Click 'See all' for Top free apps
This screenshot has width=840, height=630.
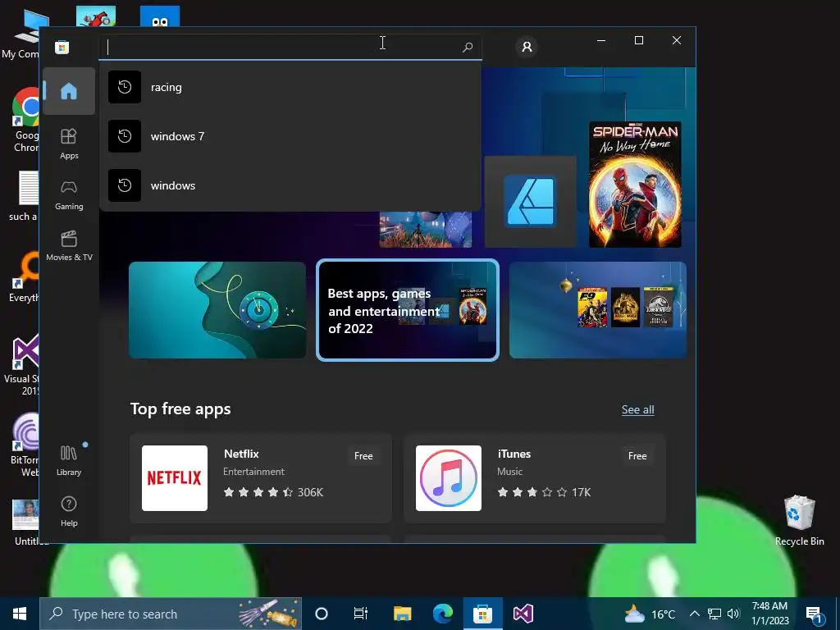click(637, 410)
